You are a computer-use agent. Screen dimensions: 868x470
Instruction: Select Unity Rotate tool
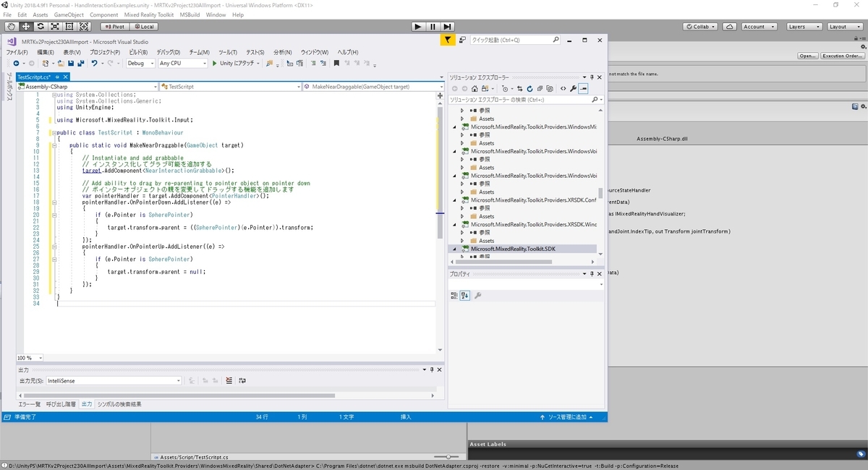[40, 27]
